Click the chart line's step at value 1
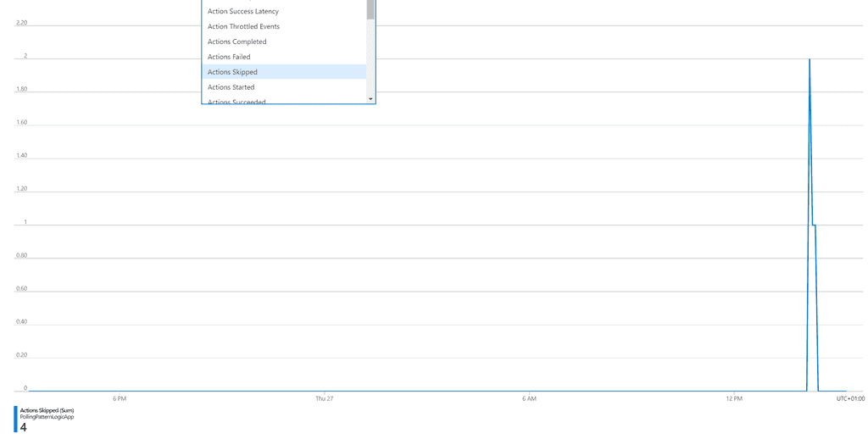The image size is (868, 439). 814,225
